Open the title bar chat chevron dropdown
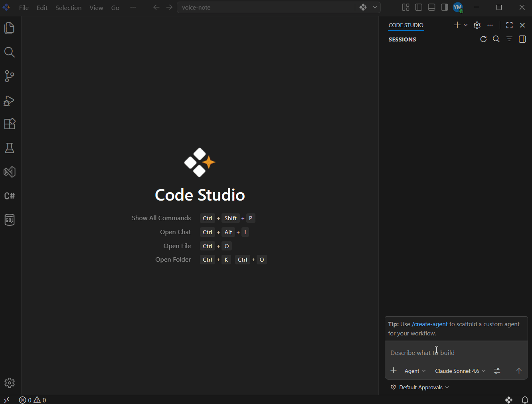The width and height of the screenshot is (532, 404). point(375,7)
